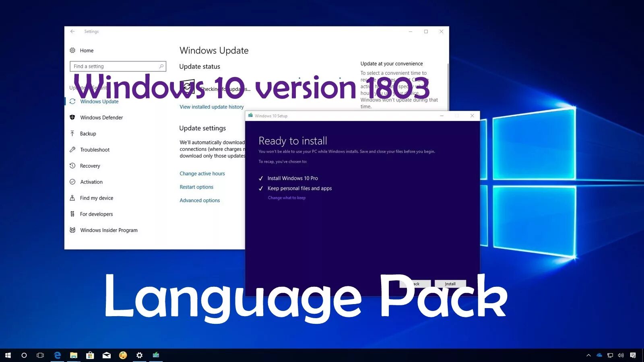This screenshot has width=644, height=362.
Task: Click the Backup arrow icon
Action: pyautogui.click(x=72, y=134)
